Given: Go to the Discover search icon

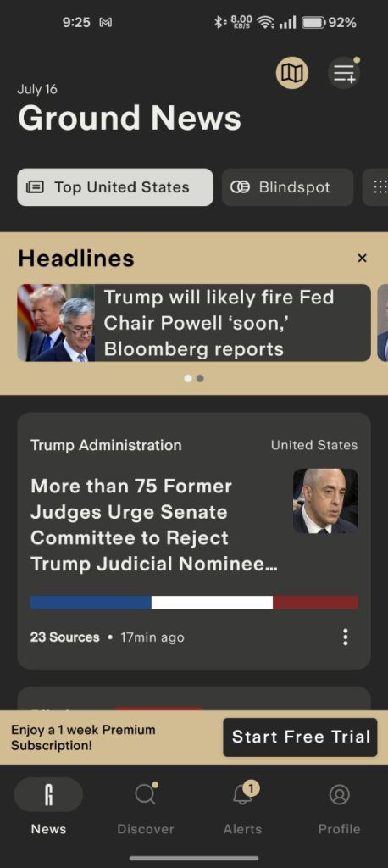Looking at the screenshot, I should click(146, 794).
